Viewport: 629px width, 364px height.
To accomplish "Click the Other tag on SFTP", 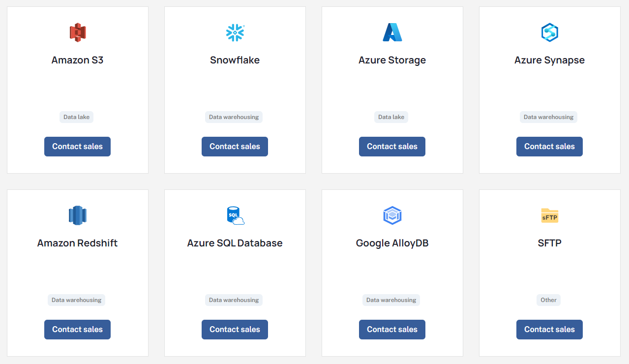I will [548, 300].
